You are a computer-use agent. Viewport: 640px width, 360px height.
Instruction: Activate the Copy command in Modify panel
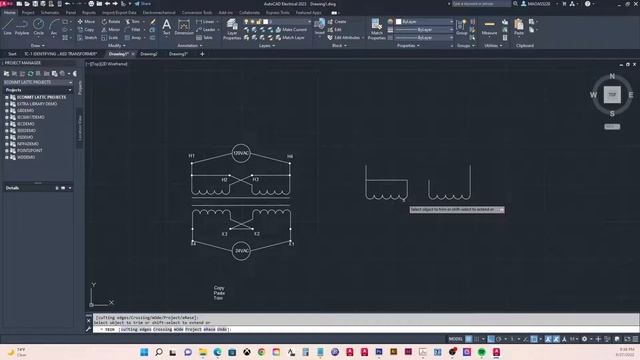click(86, 30)
